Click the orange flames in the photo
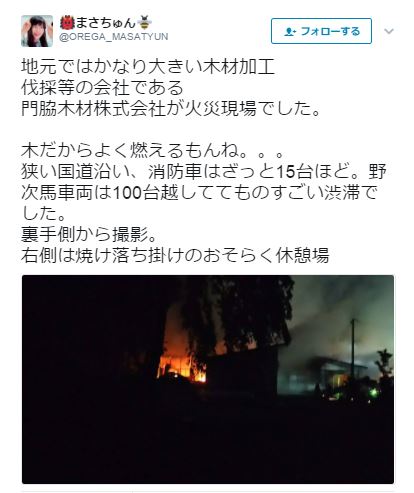The image size is (414, 493). [182, 365]
